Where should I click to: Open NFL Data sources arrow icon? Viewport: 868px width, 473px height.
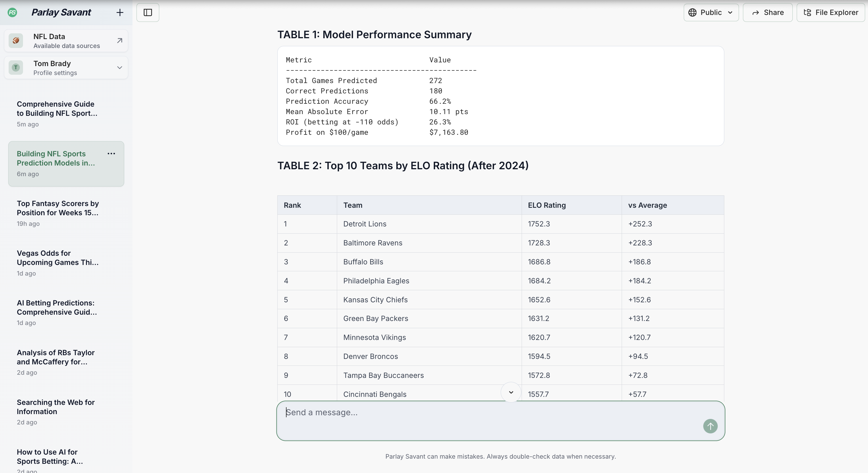click(119, 41)
